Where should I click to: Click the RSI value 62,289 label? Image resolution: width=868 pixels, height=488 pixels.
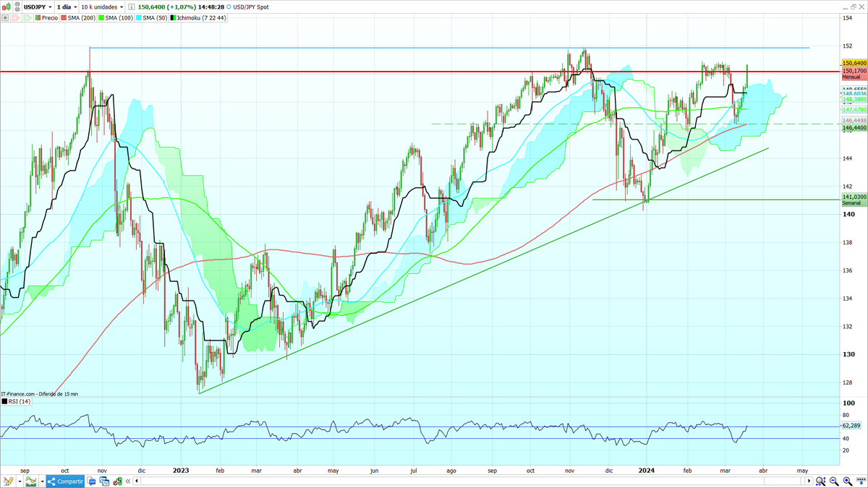pyautogui.click(x=852, y=426)
